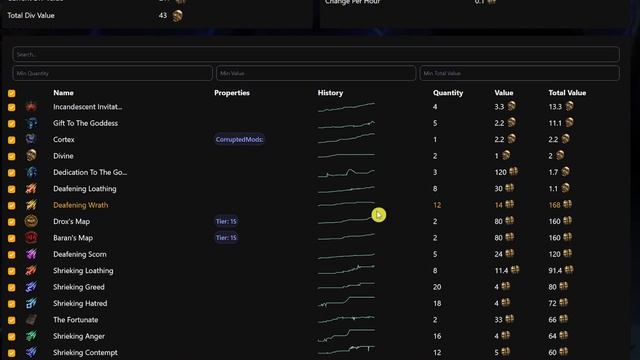Click the History column header
The image size is (640, 360).
pyautogui.click(x=330, y=93)
